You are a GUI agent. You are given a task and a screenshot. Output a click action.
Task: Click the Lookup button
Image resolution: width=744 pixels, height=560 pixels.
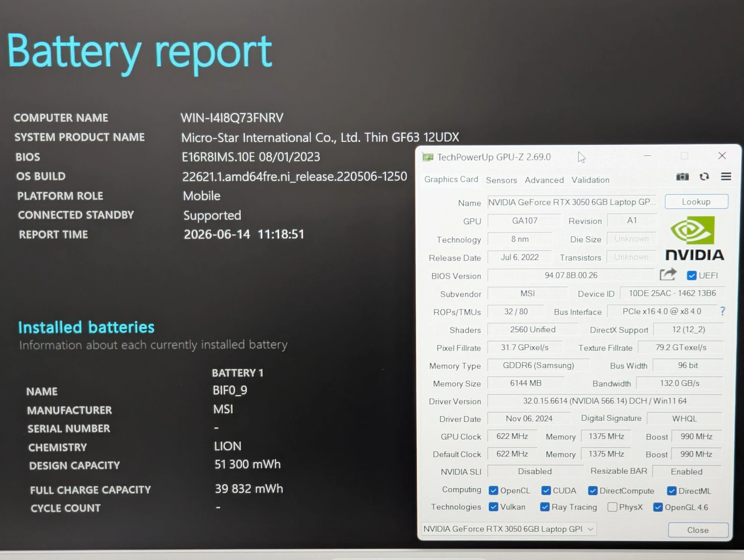[696, 202]
